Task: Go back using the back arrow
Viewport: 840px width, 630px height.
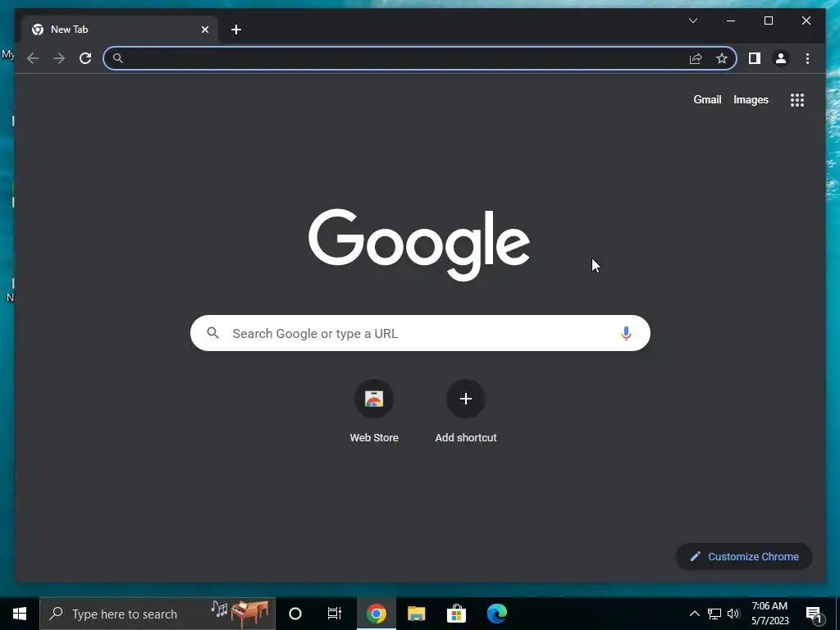Action: (x=33, y=58)
